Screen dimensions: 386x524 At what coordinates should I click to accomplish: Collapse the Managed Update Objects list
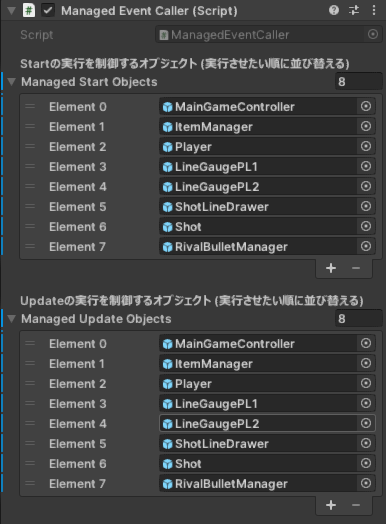(x=11, y=319)
